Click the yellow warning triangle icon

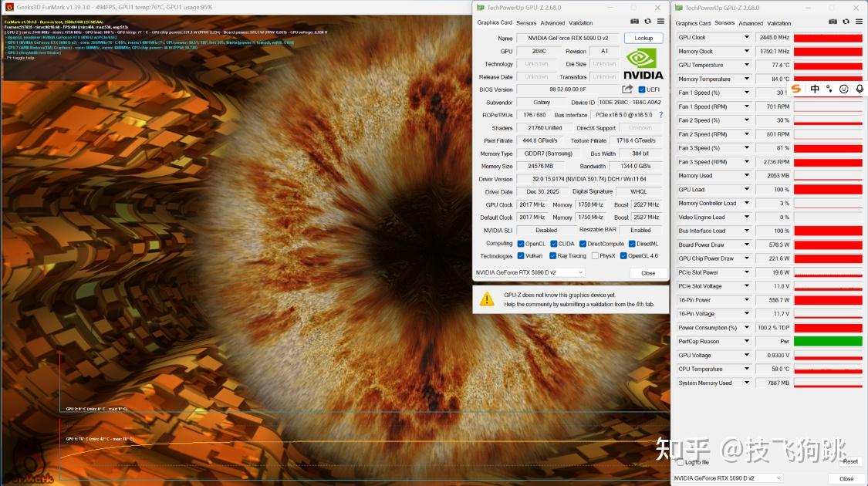point(487,299)
